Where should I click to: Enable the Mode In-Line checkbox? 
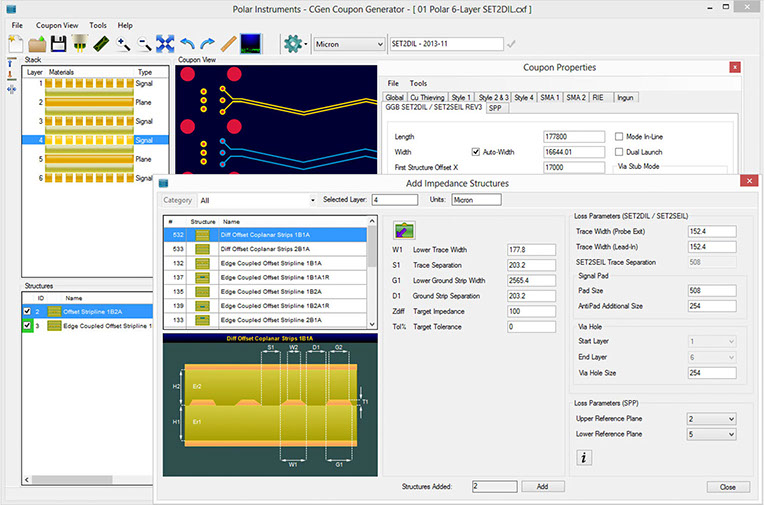tap(618, 136)
